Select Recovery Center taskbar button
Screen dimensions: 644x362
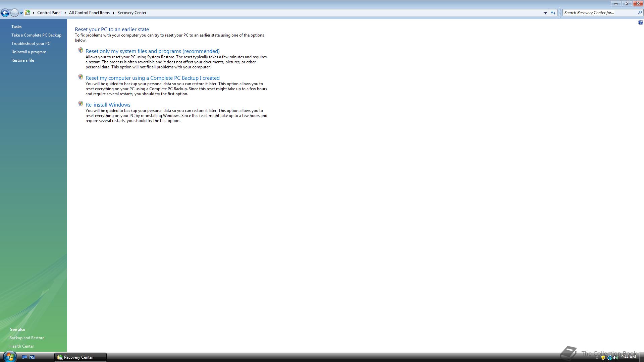tap(80, 357)
